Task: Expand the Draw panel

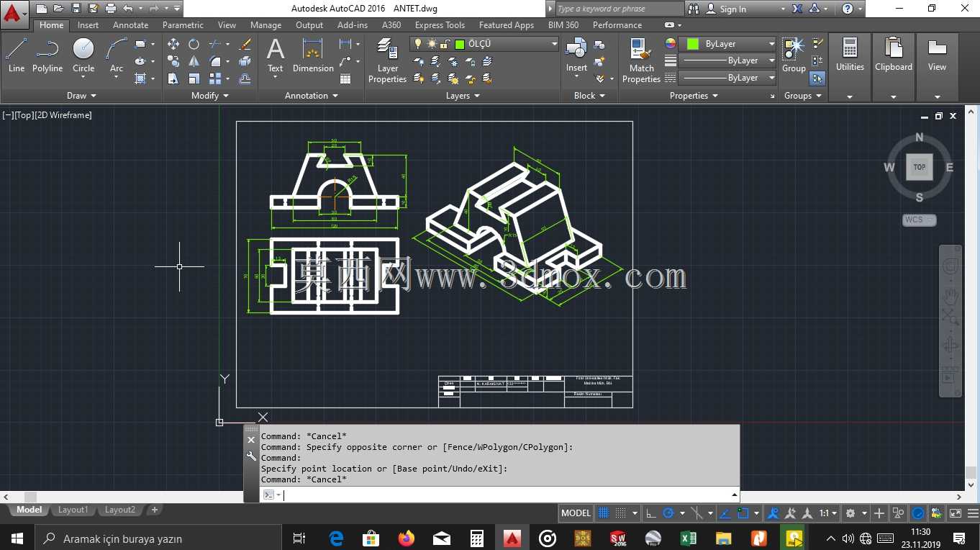Action: click(81, 96)
